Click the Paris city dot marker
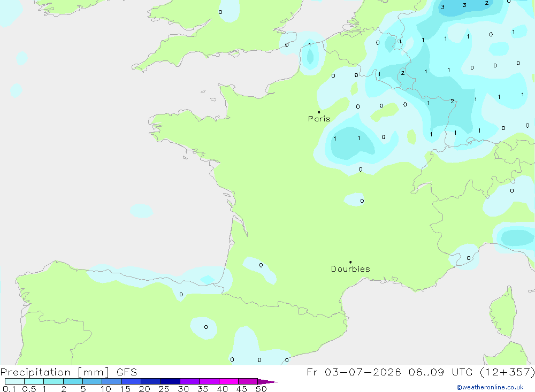Screen dimensions: 535x392 319,112
